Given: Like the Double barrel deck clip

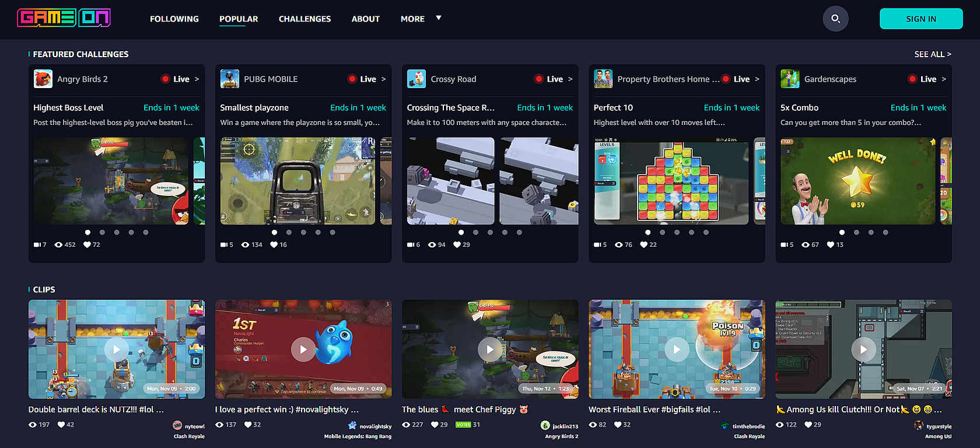Looking at the screenshot, I should click(61, 425).
